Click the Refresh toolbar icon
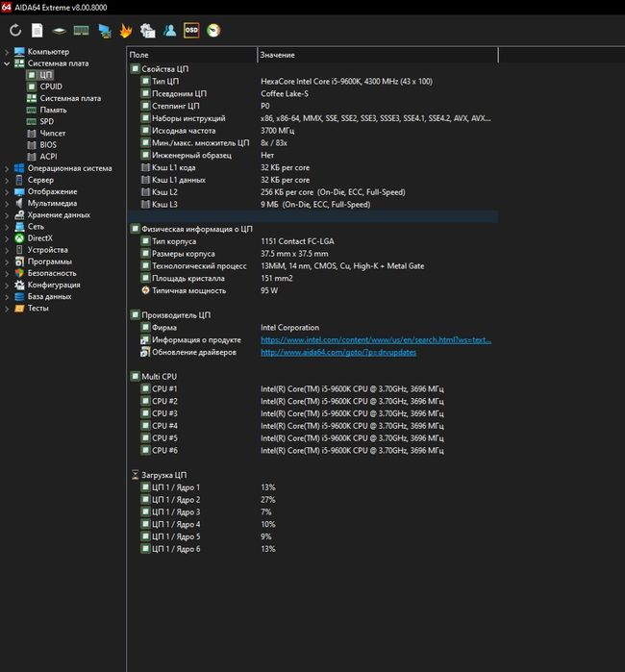Image resolution: width=625 pixels, height=672 pixels. 14,31
